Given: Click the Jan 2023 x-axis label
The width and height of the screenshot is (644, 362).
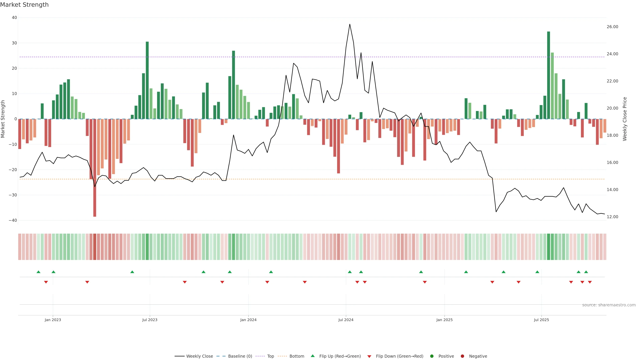Looking at the screenshot, I should pos(53,320).
